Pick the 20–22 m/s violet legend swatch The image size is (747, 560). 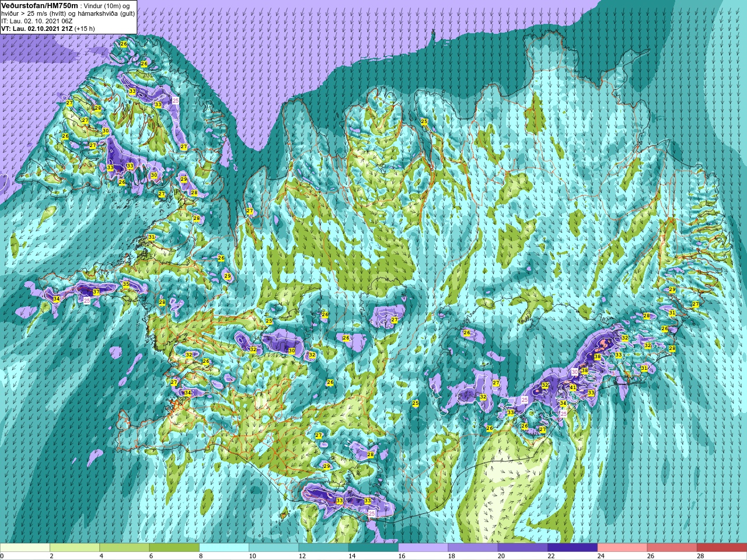coord(523,548)
